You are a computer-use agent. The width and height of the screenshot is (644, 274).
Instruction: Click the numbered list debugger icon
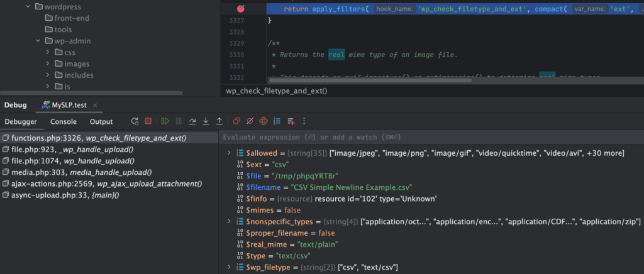pyautogui.click(x=277, y=121)
